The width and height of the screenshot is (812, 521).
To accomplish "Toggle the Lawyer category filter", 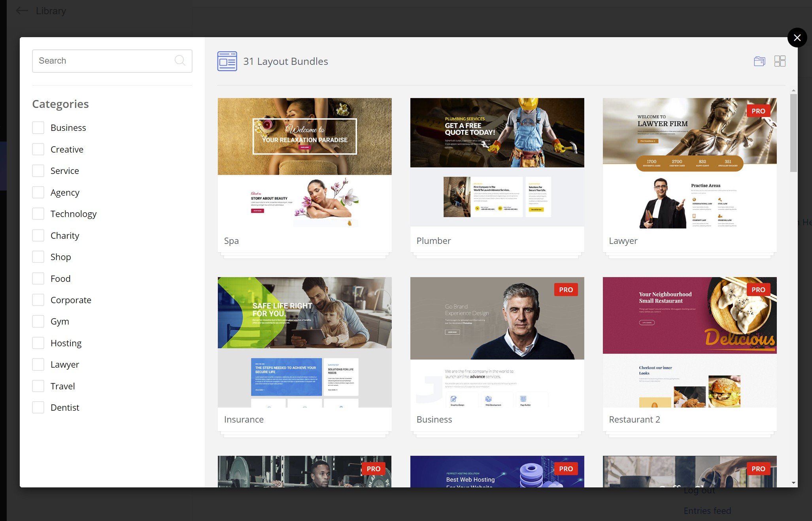I will pyautogui.click(x=38, y=364).
